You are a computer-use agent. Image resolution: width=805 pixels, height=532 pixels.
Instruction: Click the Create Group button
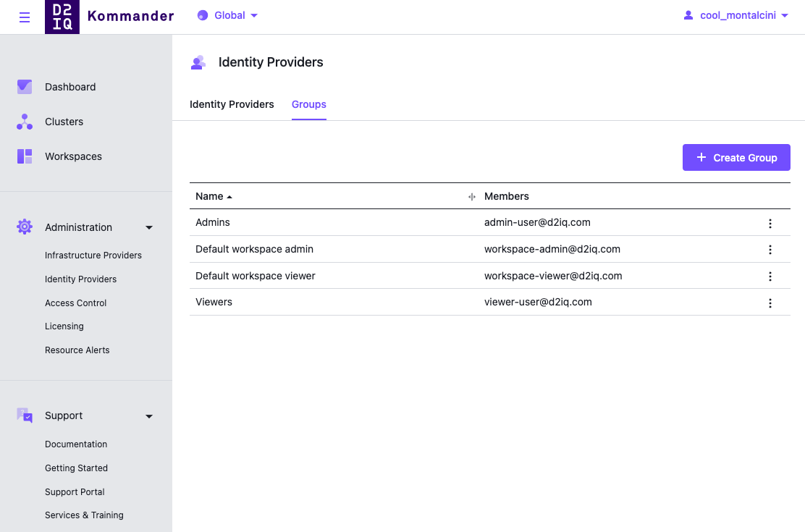(736, 157)
